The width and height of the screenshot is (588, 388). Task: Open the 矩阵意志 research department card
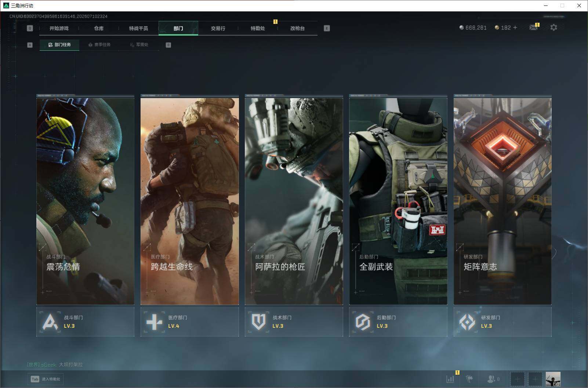[x=502, y=200]
